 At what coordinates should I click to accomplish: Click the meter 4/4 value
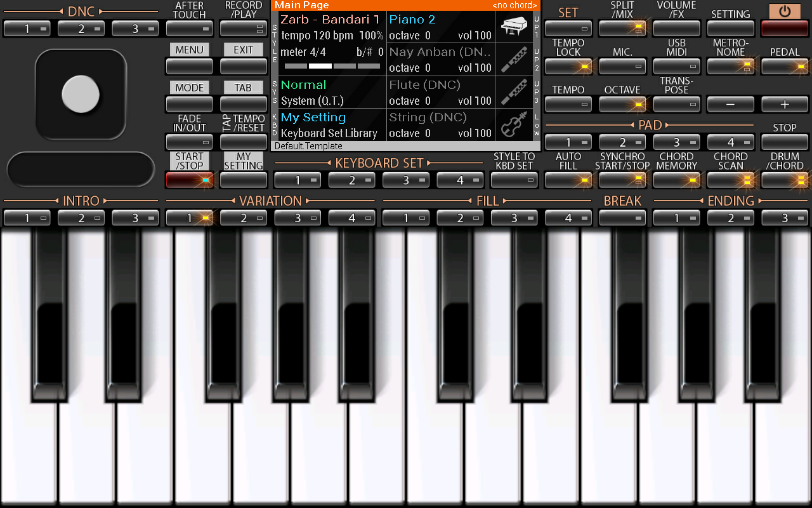pyautogui.click(x=303, y=52)
